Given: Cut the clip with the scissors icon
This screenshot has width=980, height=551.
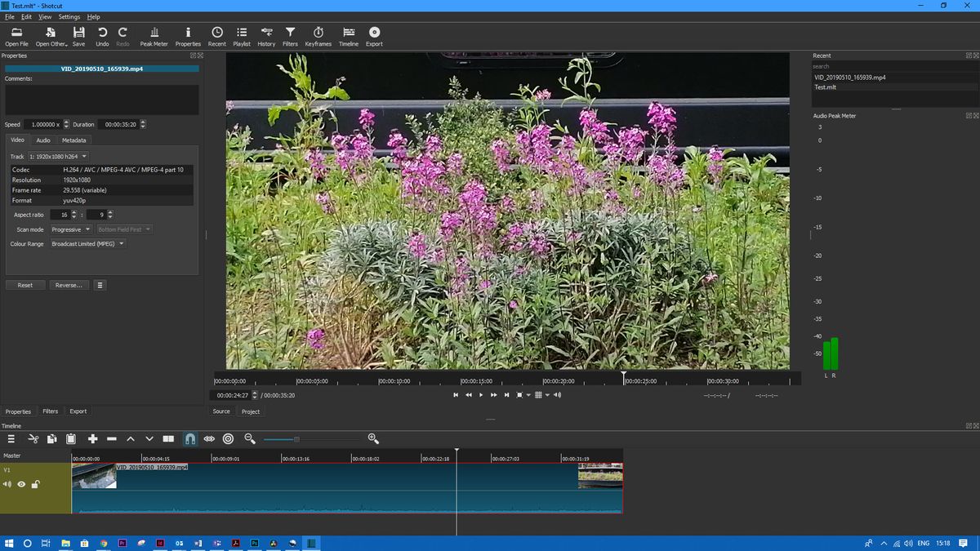Looking at the screenshot, I should [x=32, y=438].
